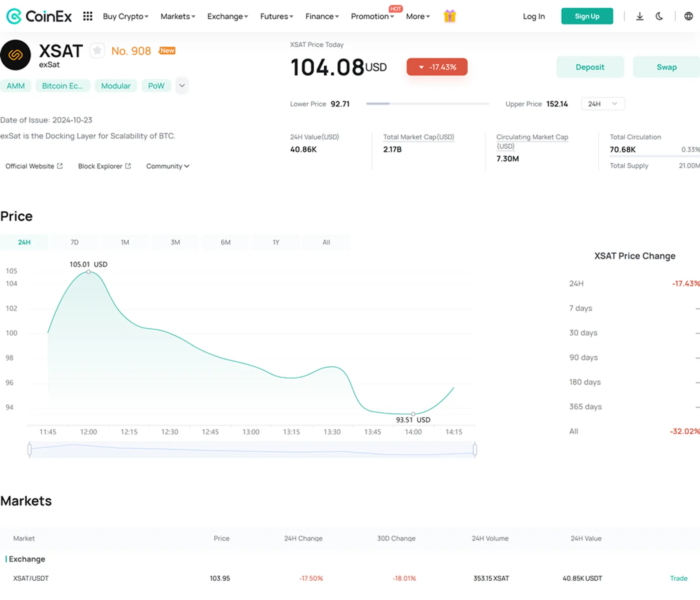Click the All -32.02% price change row

tap(634, 431)
